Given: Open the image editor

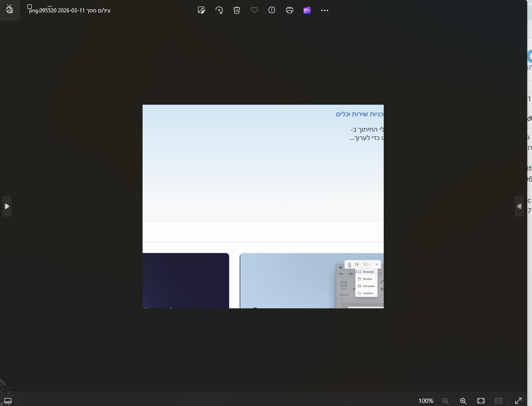Looking at the screenshot, I should point(202,10).
